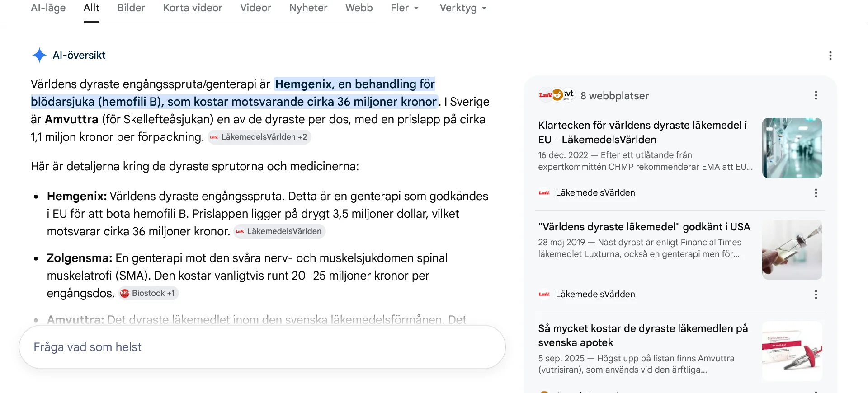
Task: Click the highlighted Hemgenix summary text
Action: tap(234, 93)
